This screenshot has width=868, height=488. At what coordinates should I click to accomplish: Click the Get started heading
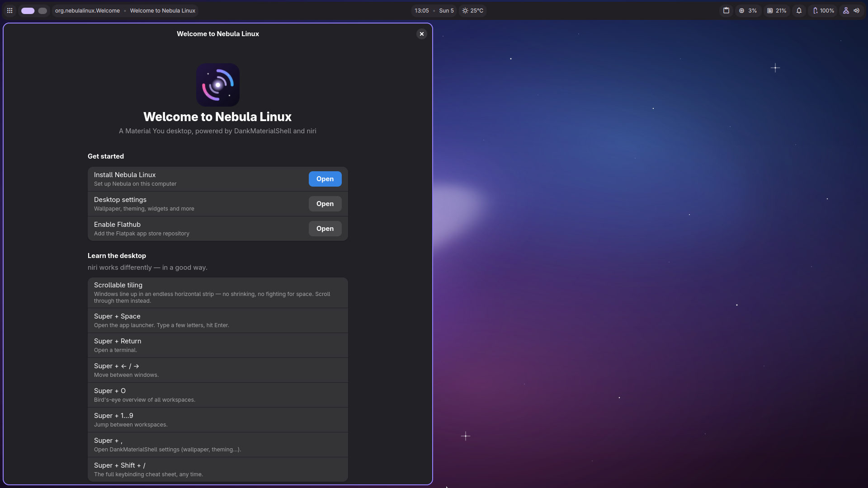[106, 156]
